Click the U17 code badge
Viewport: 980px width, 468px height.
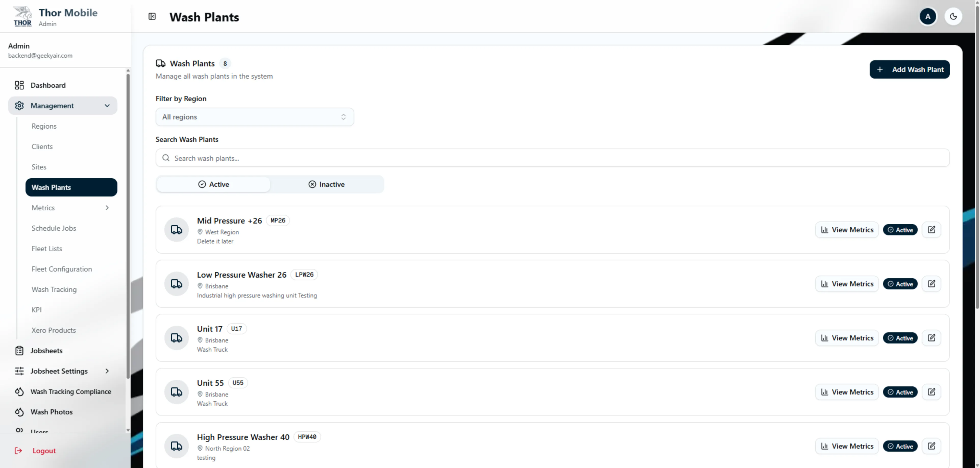tap(236, 328)
